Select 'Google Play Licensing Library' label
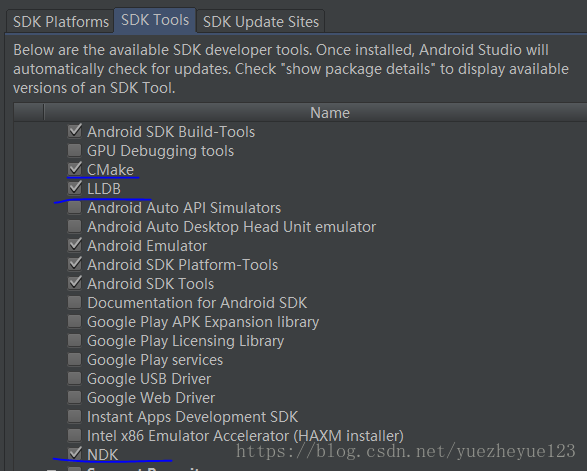587x471 pixels. 186,341
